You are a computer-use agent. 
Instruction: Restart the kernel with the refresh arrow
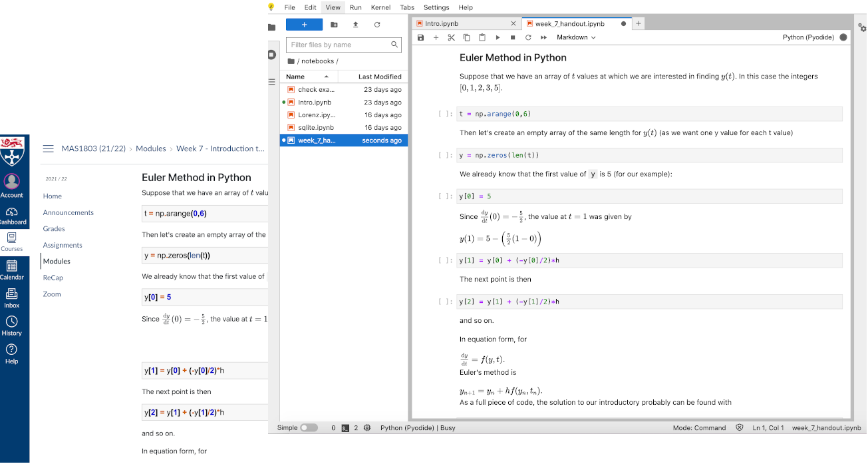click(x=528, y=38)
